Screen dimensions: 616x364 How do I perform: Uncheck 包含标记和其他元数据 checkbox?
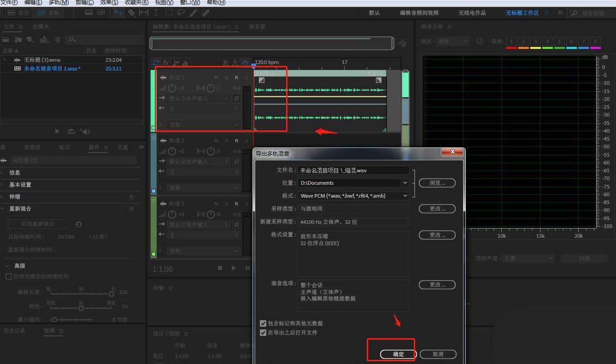pos(263,323)
